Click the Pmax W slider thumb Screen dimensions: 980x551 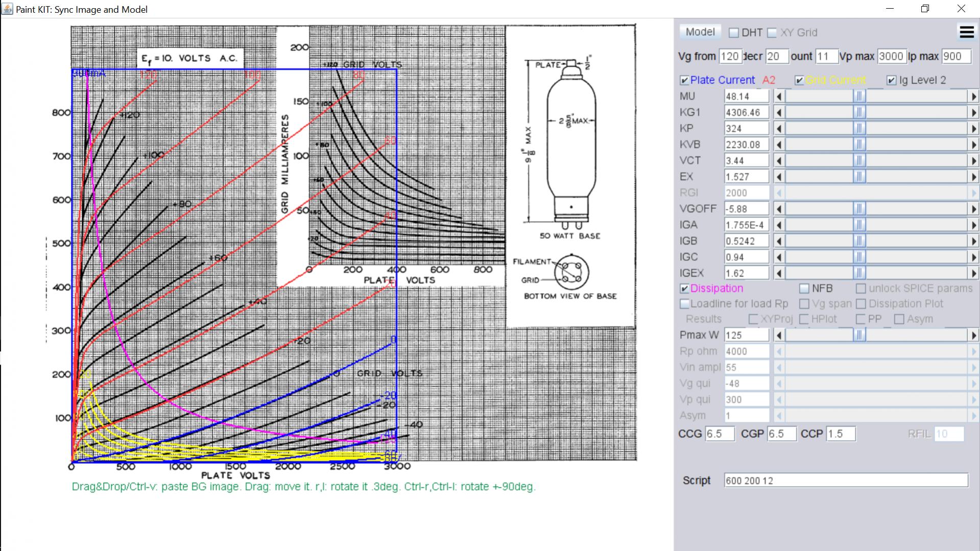pos(859,336)
